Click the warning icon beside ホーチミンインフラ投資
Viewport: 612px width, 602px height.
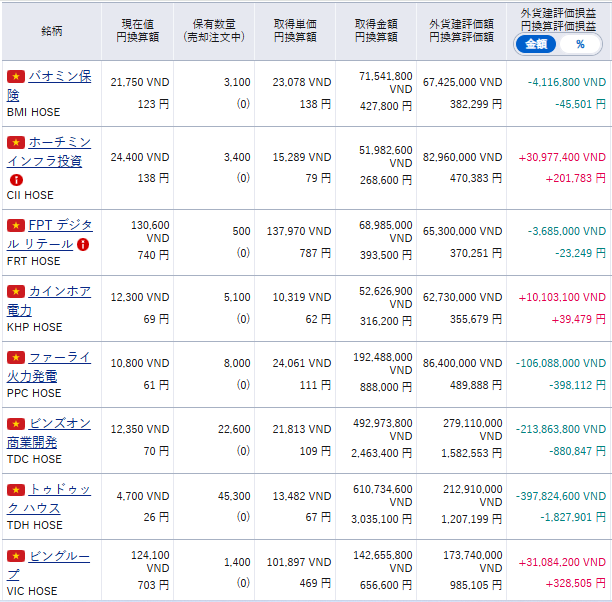[x=16, y=180]
